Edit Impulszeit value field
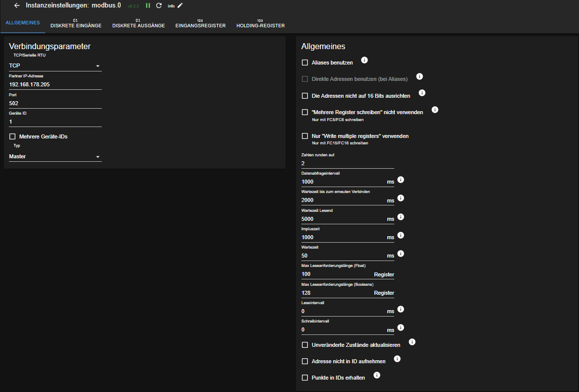Image resolution: width=579 pixels, height=392 pixels. (x=344, y=237)
